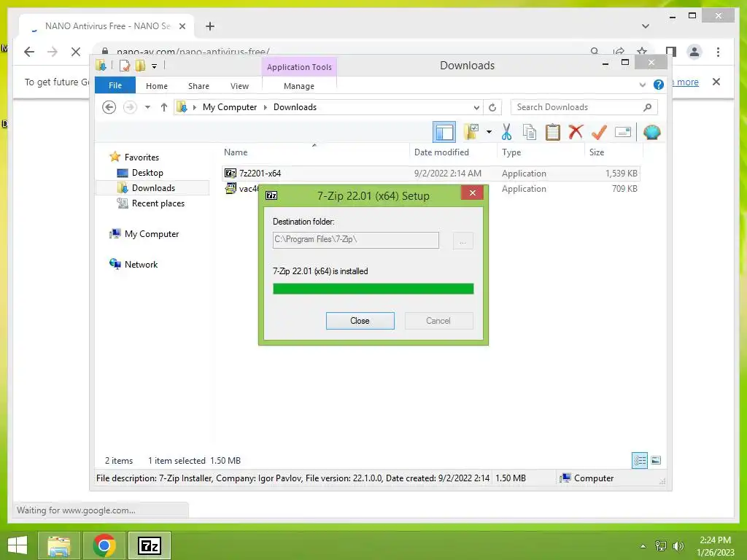
Task: Expand the address bar history dropdown
Action: [476, 107]
